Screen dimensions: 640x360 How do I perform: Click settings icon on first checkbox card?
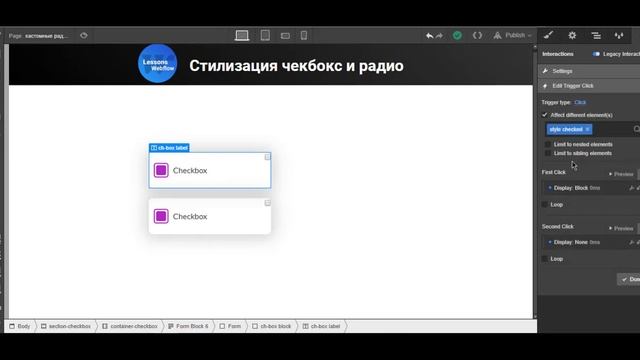click(x=267, y=157)
